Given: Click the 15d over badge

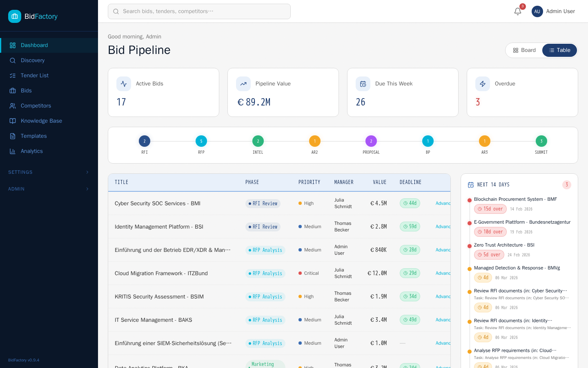Looking at the screenshot, I should (490, 209).
